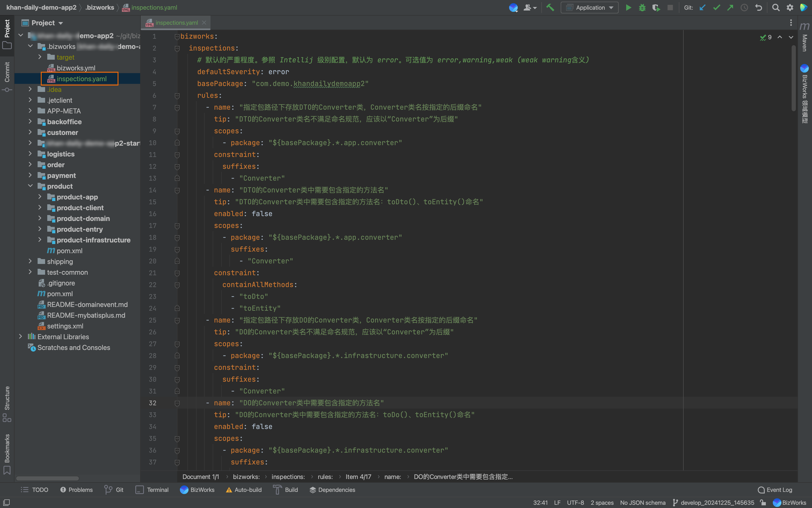Run the Application configuration
This screenshot has height=508, width=812.
pos(628,8)
